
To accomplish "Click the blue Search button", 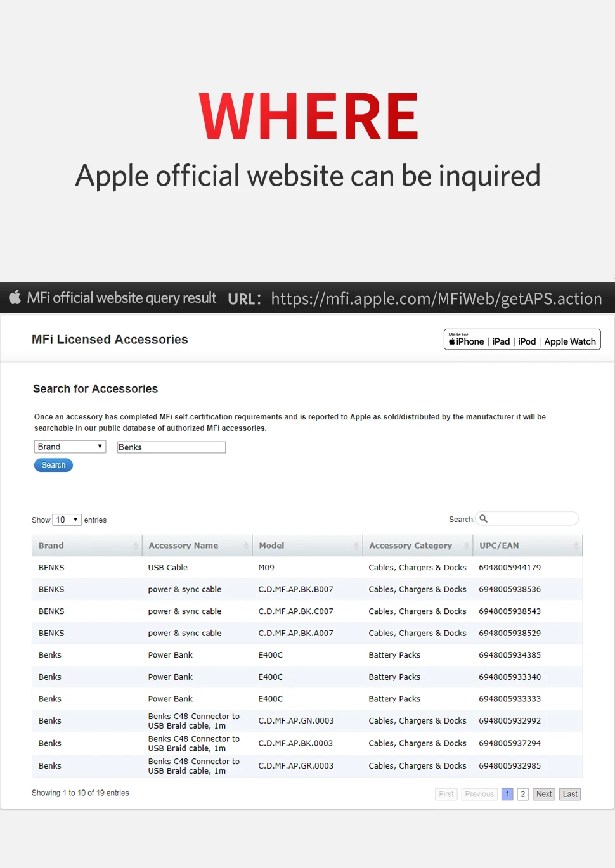I will click(53, 465).
